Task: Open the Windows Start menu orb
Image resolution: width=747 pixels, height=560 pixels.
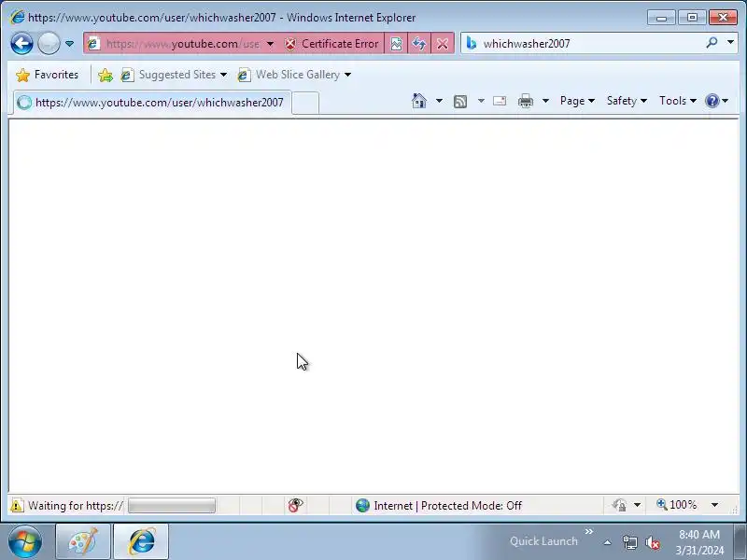Action: 25,541
